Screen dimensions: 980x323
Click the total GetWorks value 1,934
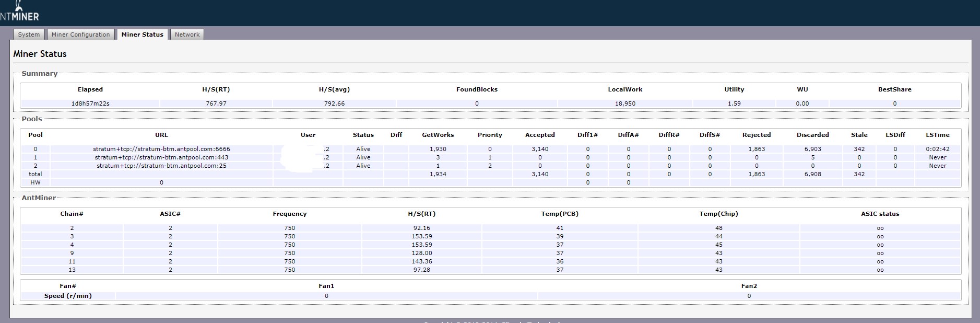438,174
